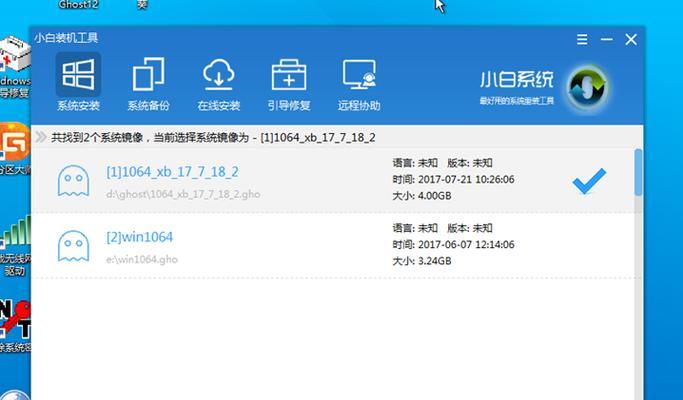Open the Ghost12 desktop shortcut
This screenshot has height=400, width=683.
[x=78, y=4]
